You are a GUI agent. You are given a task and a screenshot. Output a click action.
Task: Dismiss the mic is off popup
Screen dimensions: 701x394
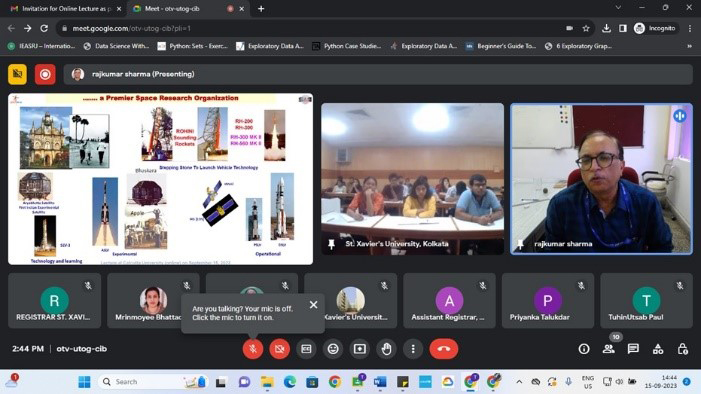point(313,305)
